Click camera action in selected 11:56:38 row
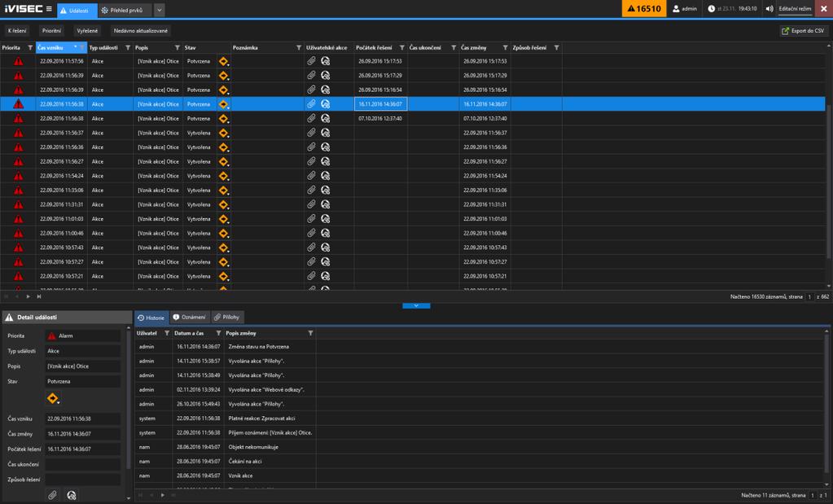Screen dimensions: 833x504 325,104
